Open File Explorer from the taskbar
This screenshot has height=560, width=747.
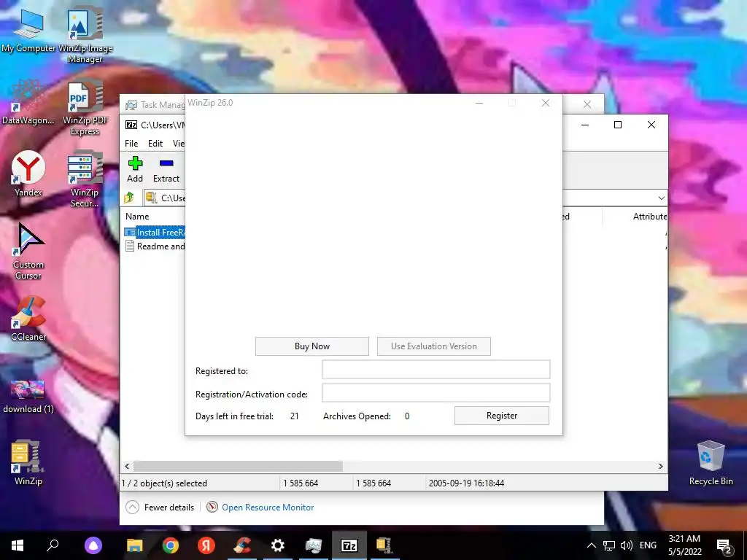coord(135,545)
